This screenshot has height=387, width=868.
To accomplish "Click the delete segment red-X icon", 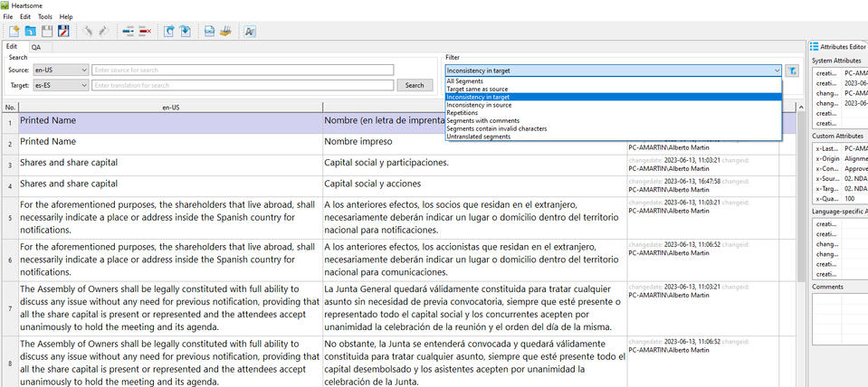I will (x=145, y=32).
